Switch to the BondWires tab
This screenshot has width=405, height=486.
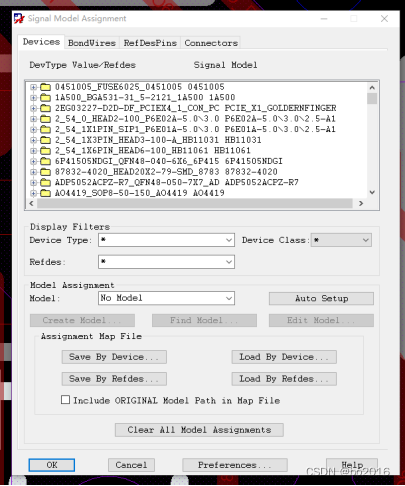[x=92, y=43]
